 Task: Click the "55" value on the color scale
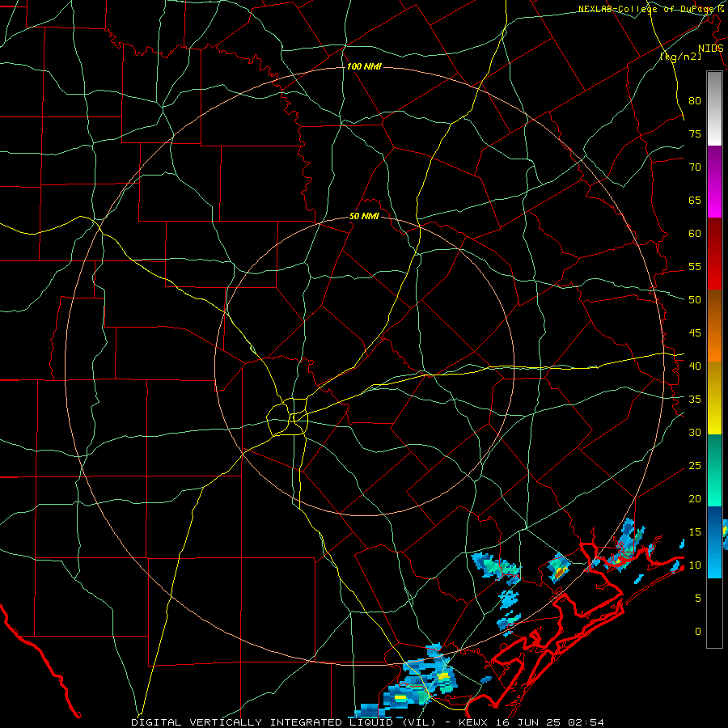695,266
